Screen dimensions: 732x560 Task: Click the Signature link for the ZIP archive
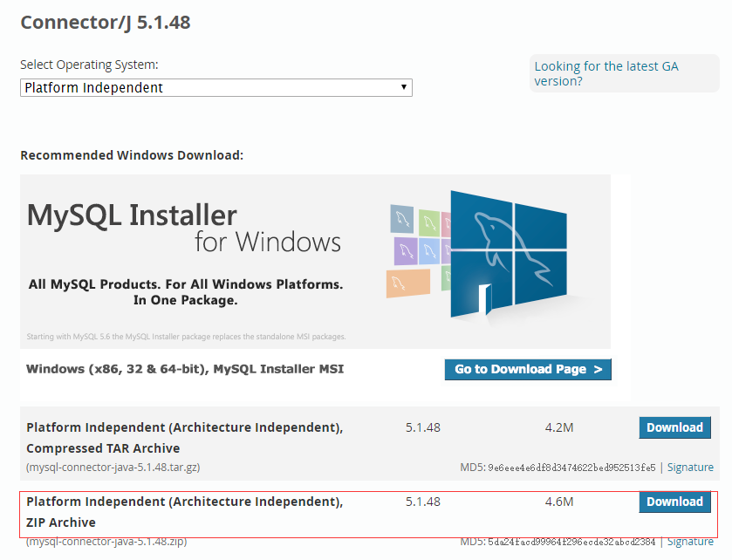tap(689, 541)
